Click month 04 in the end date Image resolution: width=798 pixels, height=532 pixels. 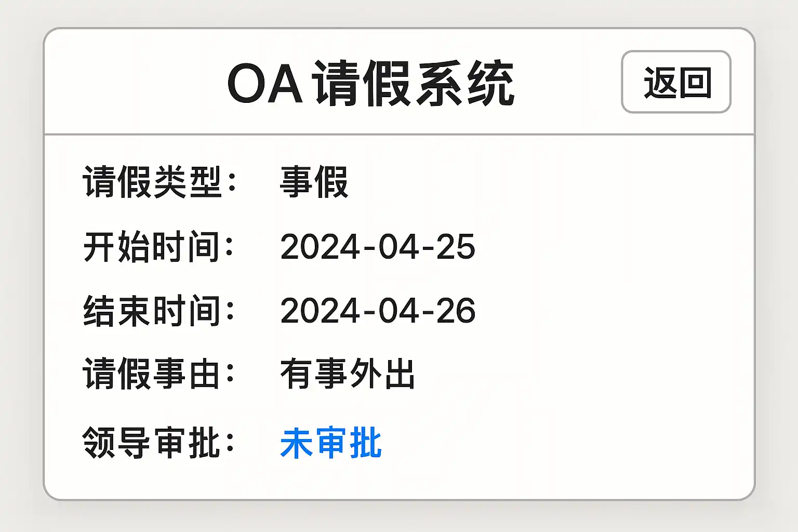point(398,311)
